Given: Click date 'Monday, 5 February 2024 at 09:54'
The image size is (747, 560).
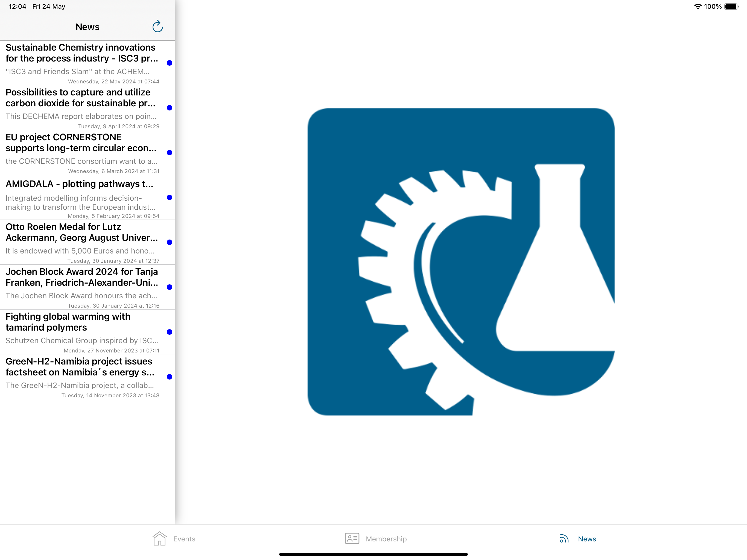Looking at the screenshot, I should click(113, 216).
